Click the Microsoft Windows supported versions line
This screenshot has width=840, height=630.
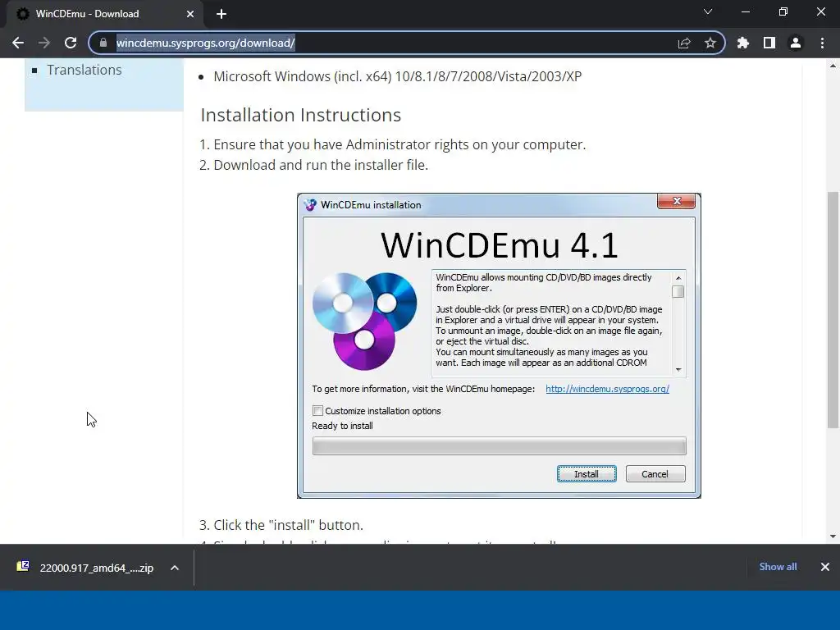coord(398,76)
